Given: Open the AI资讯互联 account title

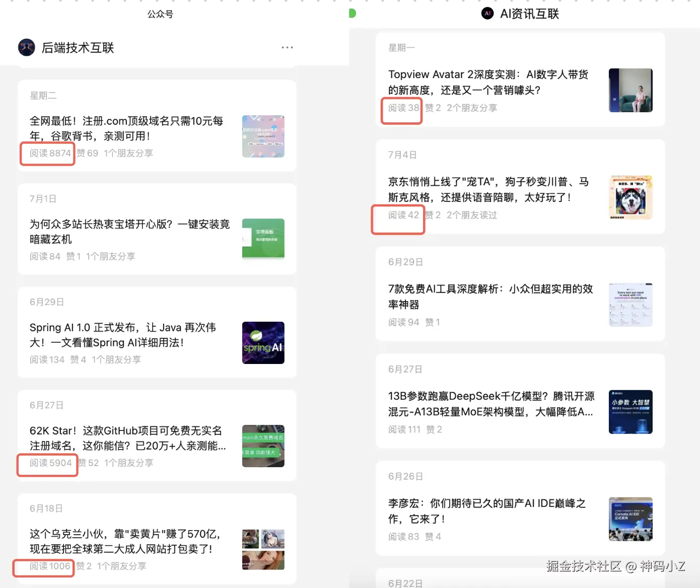Looking at the screenshot, I should pos(529,14).
